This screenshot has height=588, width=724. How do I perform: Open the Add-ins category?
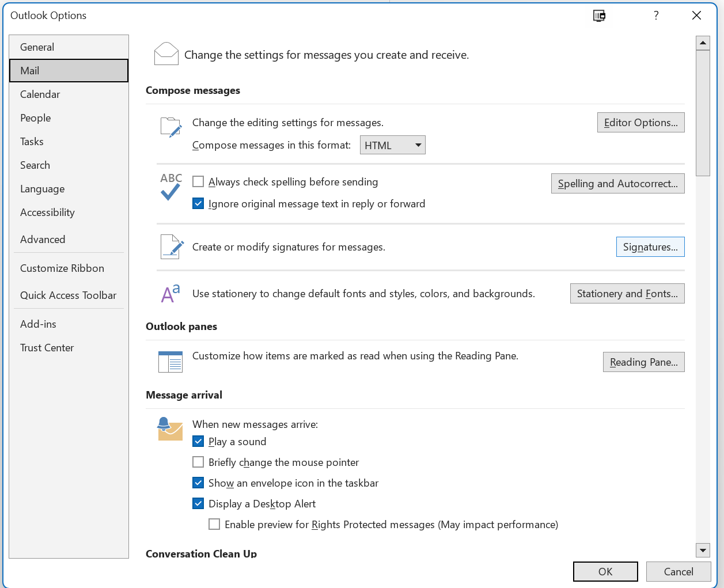[x=69, y=324]
